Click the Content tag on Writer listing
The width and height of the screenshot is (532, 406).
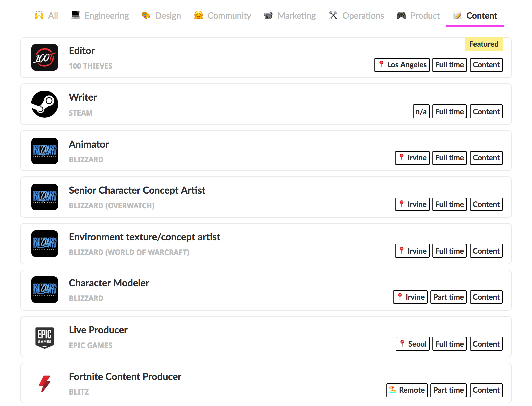[486, 112]
